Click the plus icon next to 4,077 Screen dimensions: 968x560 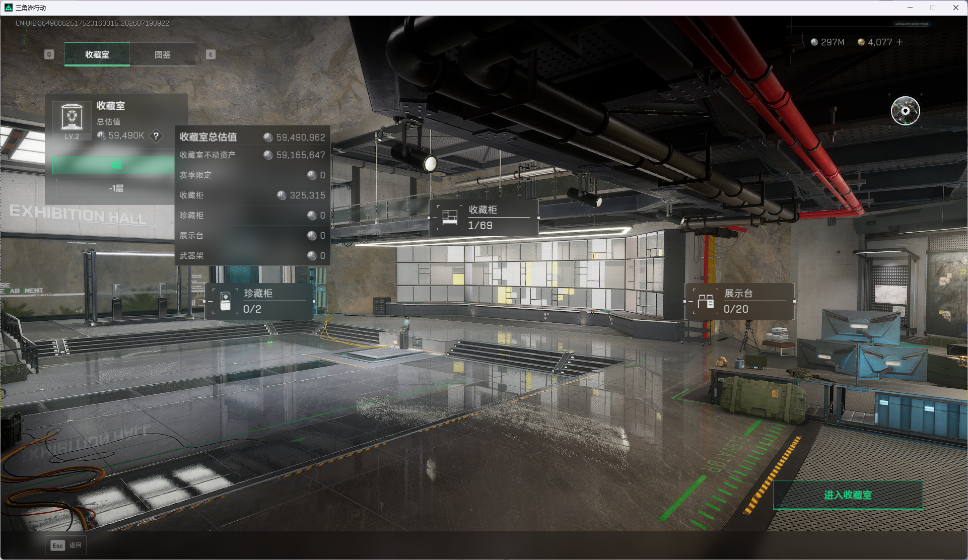coord(900,42)
